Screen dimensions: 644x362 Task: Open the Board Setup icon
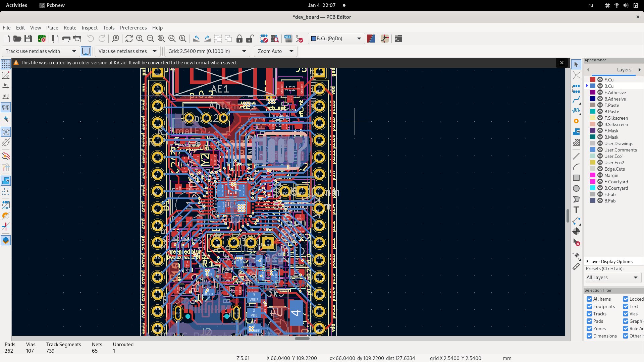42,39
